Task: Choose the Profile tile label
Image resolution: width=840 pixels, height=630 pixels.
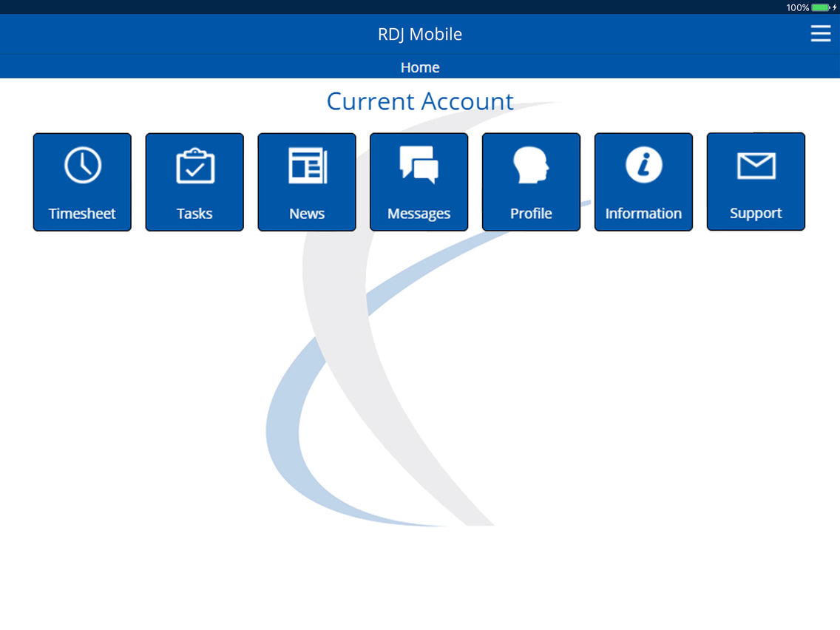Action: click(531, 213)
